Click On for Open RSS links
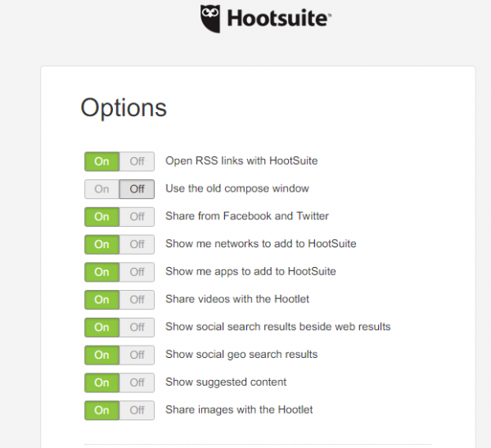 [x=101, y=161]
